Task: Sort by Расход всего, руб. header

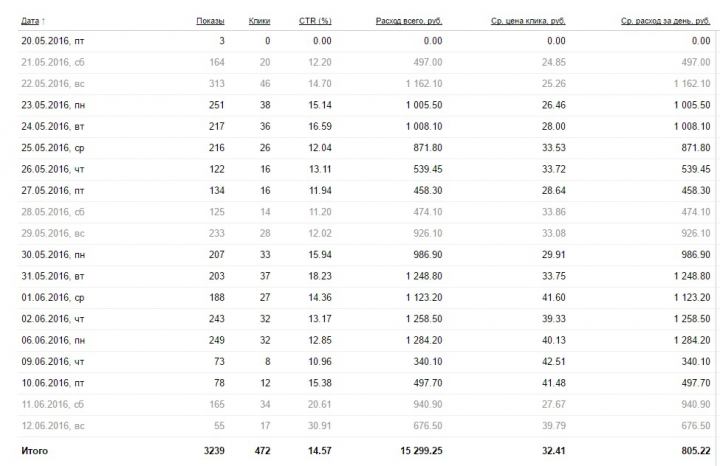Action: [409, 21]
